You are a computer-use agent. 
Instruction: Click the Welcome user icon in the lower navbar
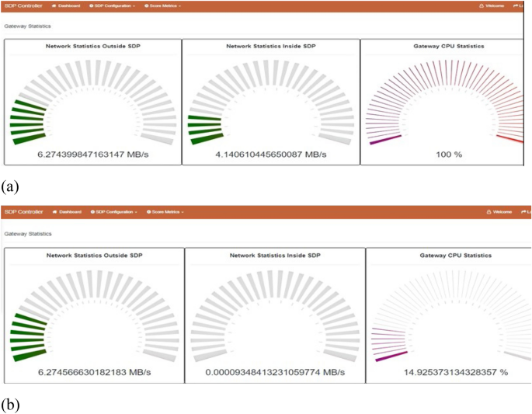489,211
